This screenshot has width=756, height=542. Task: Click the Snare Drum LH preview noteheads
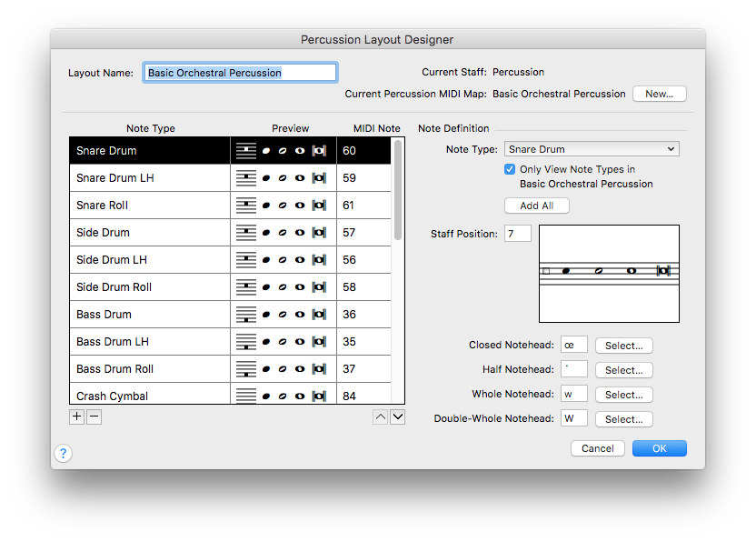pyautogui.click(x=283, y=178)
